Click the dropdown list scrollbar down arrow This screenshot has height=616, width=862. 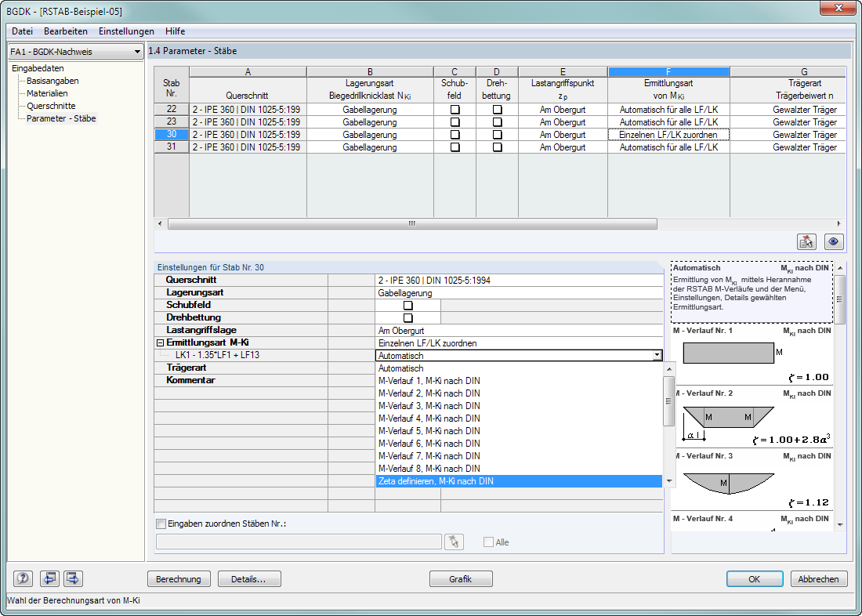pos(669,481)
